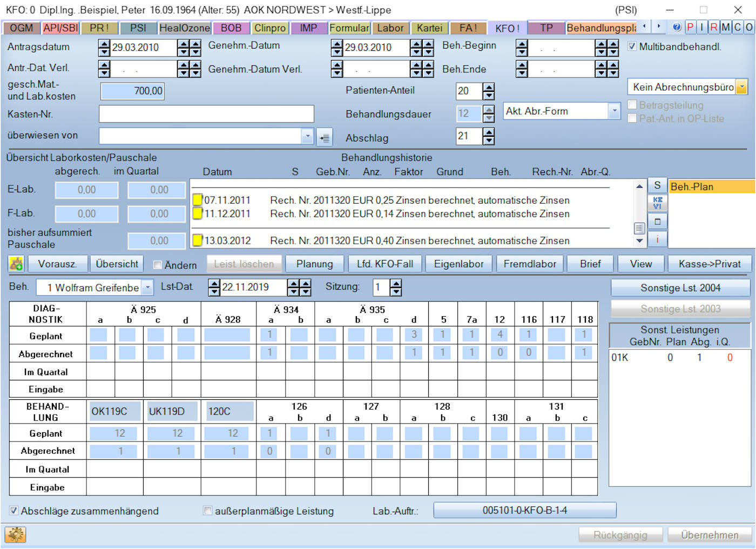Open settings via bottom-left gear icon
The width and height of the screenshot is (756, 549).
(x=16, y=535)
